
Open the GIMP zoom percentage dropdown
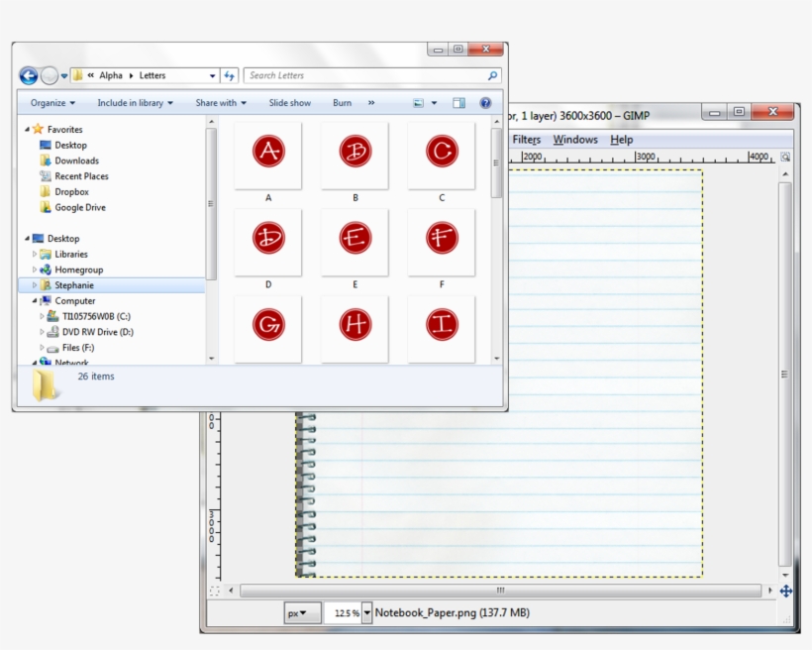coord(367,613)
